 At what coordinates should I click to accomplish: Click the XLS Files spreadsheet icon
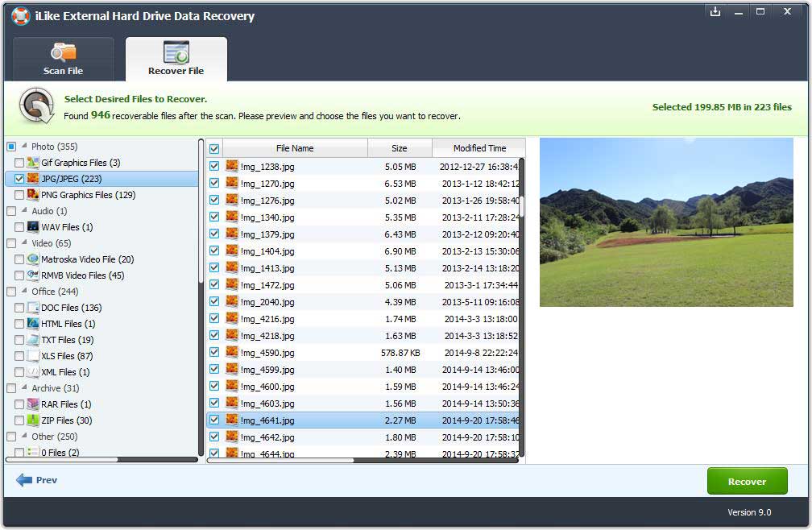click(33, 356)
